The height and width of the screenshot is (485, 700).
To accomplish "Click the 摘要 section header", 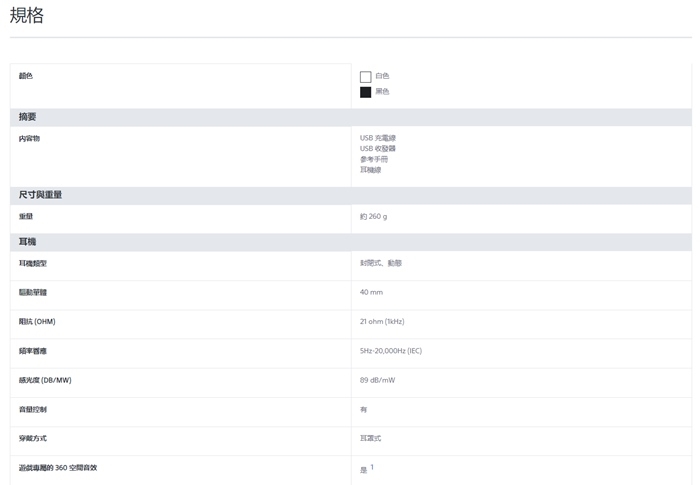I will click(x=28, y=117).
